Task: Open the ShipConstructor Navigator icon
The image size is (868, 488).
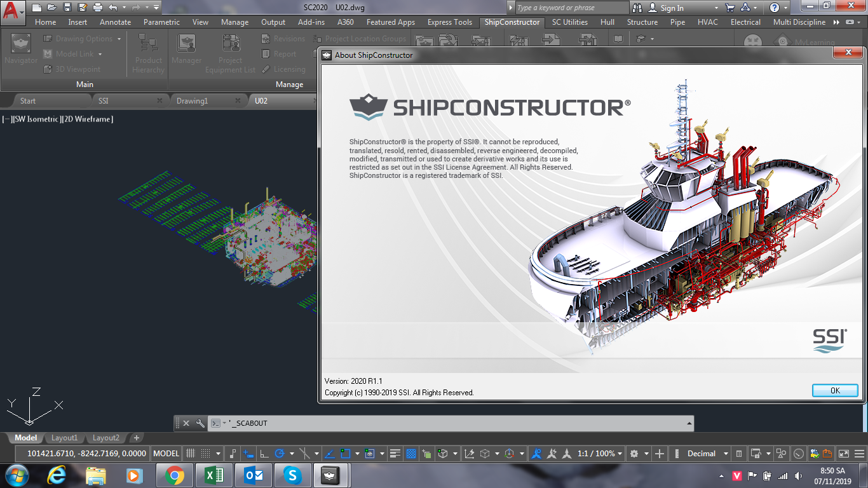Action: [21, 49]
